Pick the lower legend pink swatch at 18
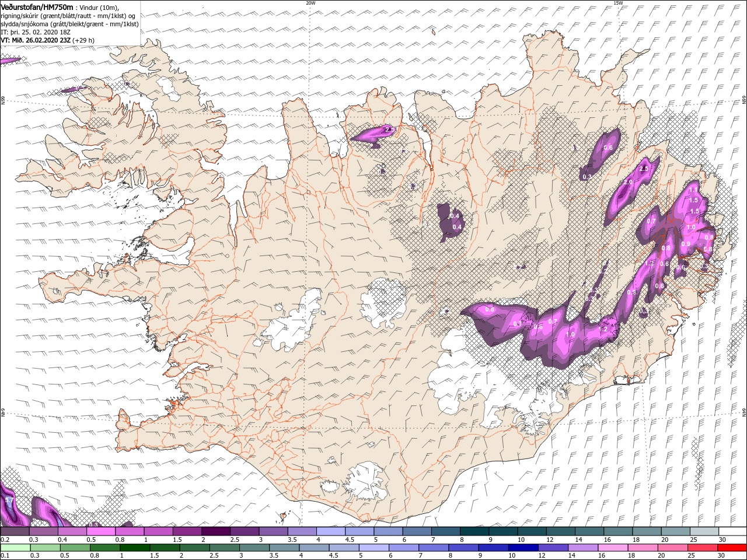747x560 pixels. 643,548
